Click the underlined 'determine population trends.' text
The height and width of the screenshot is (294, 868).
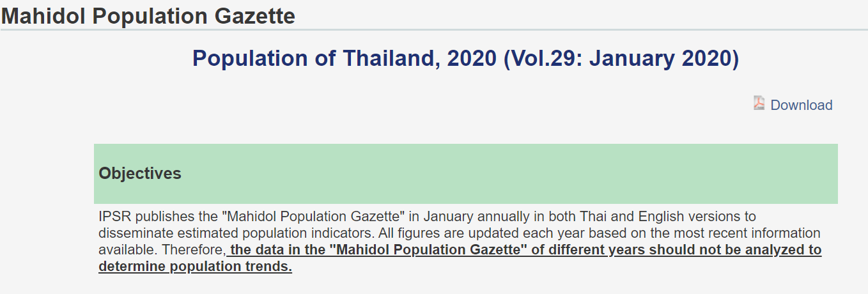195,267
